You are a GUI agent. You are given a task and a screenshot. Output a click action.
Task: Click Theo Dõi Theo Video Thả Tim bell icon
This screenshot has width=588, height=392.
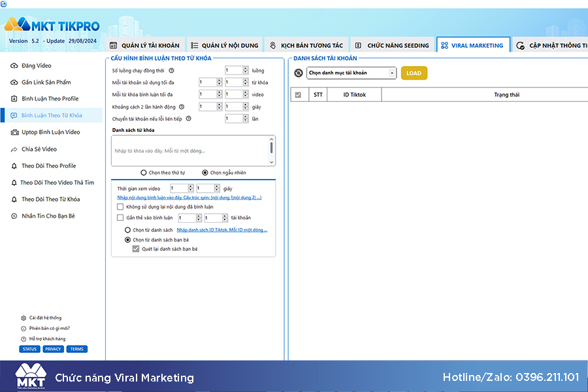click(14, 183)
